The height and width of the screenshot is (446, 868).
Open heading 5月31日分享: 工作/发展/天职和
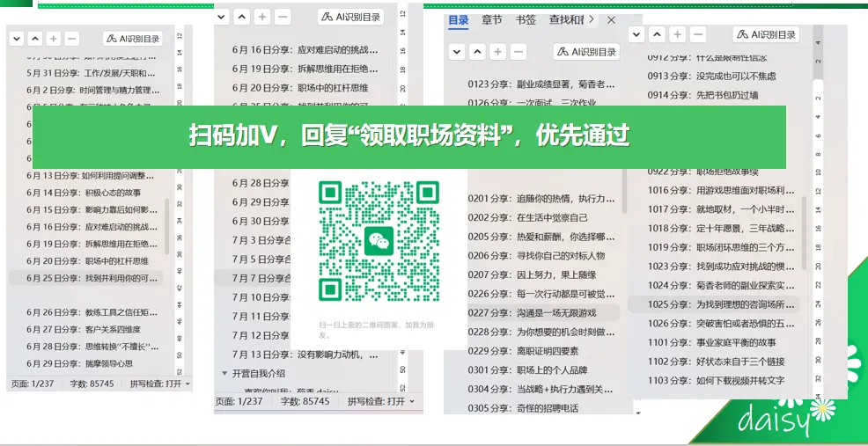[x=91, y=72]
